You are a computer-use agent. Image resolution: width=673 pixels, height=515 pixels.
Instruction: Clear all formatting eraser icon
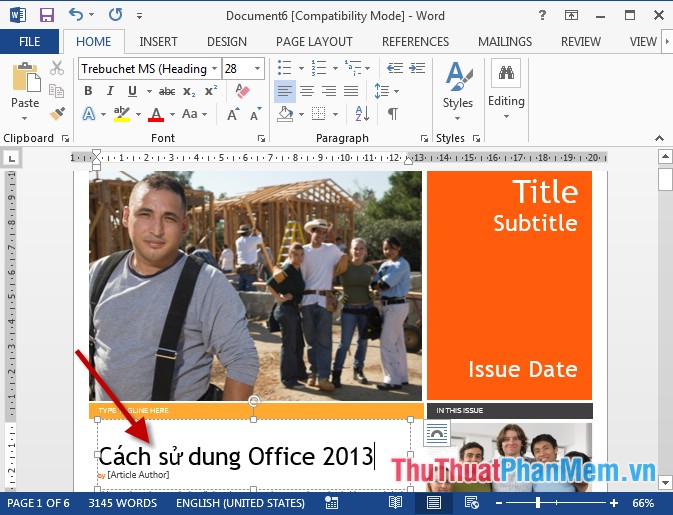(x=242, y=91)
